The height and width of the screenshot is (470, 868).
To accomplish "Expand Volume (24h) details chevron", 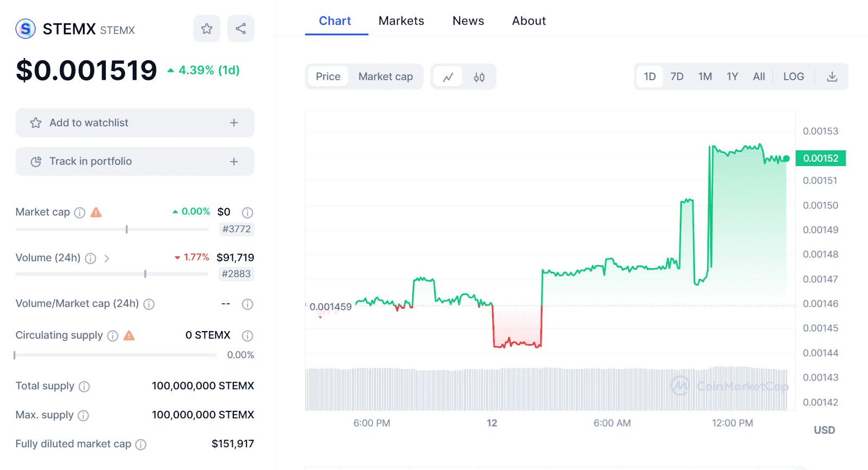I will pyautogui.click(x=107, y=258).
